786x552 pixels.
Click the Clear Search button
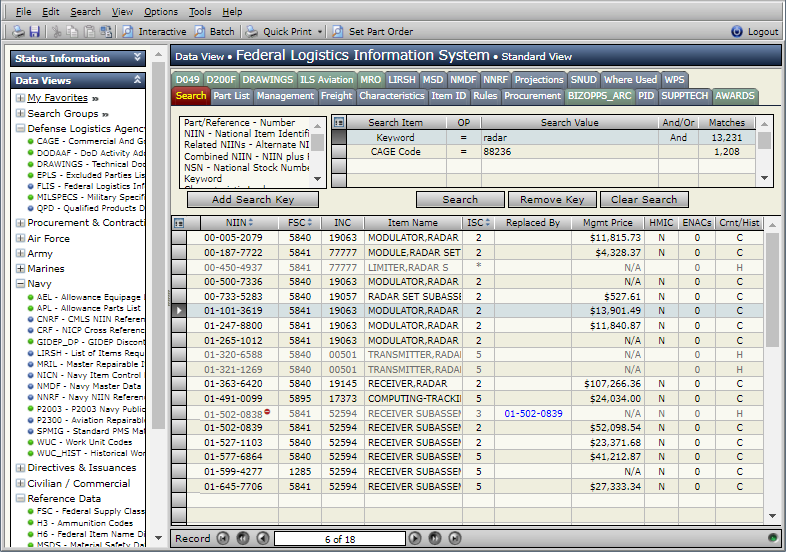(644, 200)
